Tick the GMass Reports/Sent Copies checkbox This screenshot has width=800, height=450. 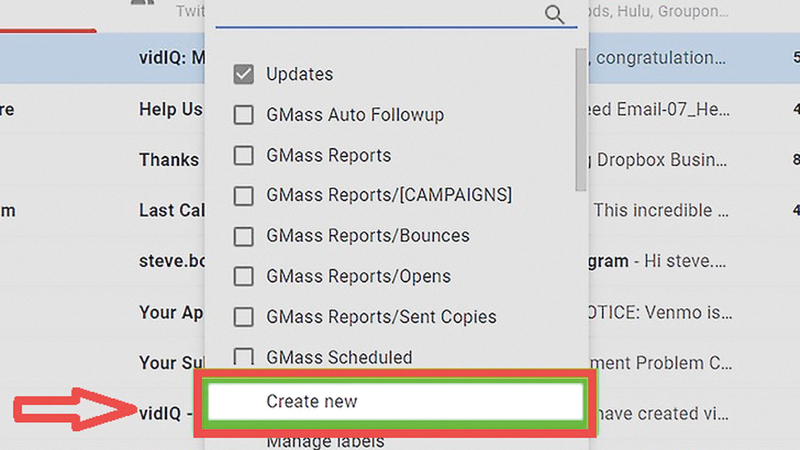[243, 317]
